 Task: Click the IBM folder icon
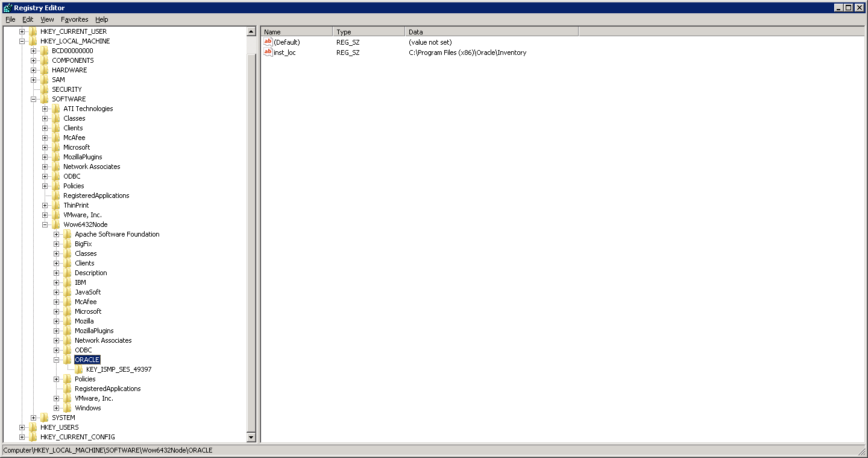(x=68, y=282)
